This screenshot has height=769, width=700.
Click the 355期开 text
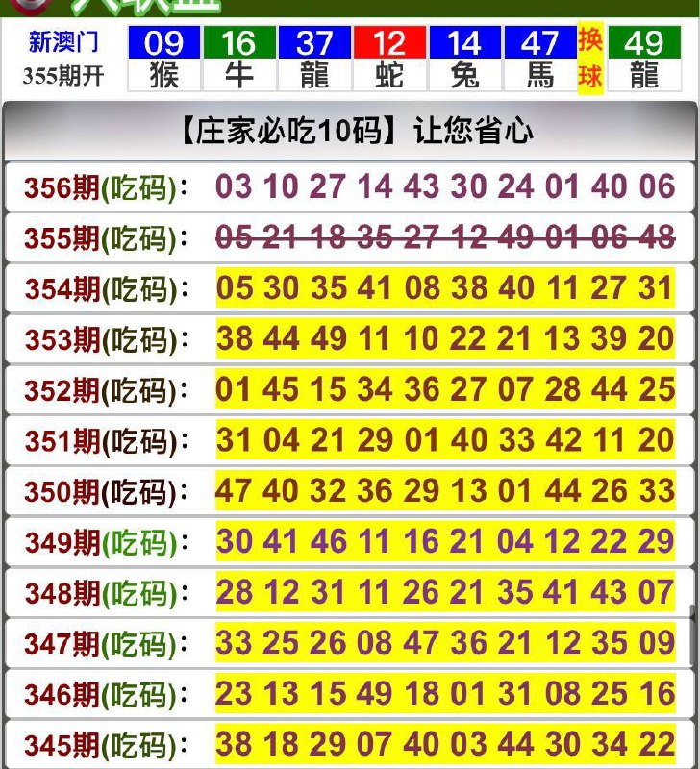coord(63,76)
